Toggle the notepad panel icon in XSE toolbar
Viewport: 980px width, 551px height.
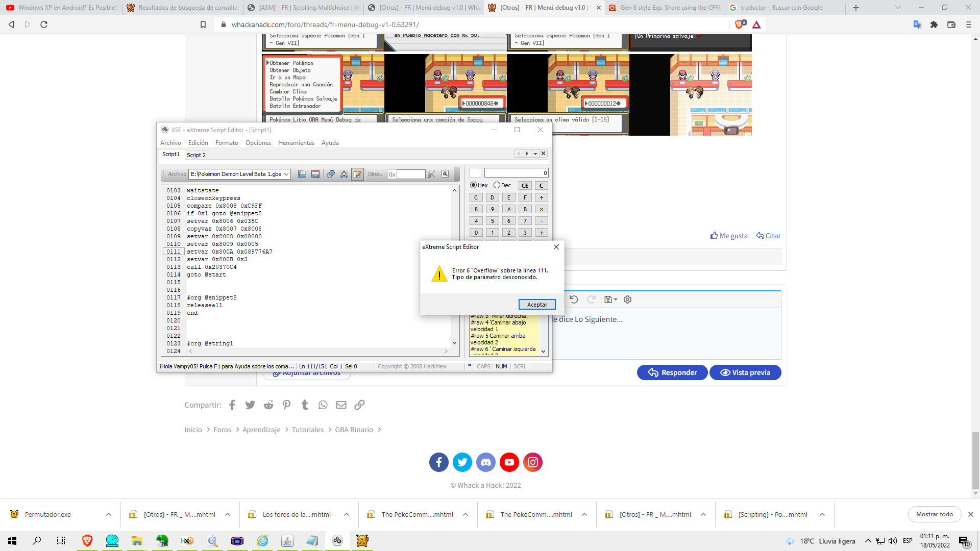point(358,174)
